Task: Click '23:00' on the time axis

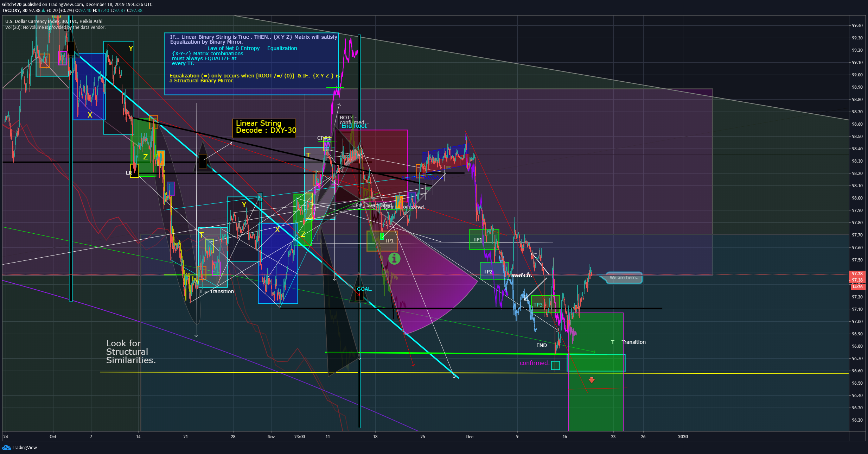Action: [x=300, y=437]
